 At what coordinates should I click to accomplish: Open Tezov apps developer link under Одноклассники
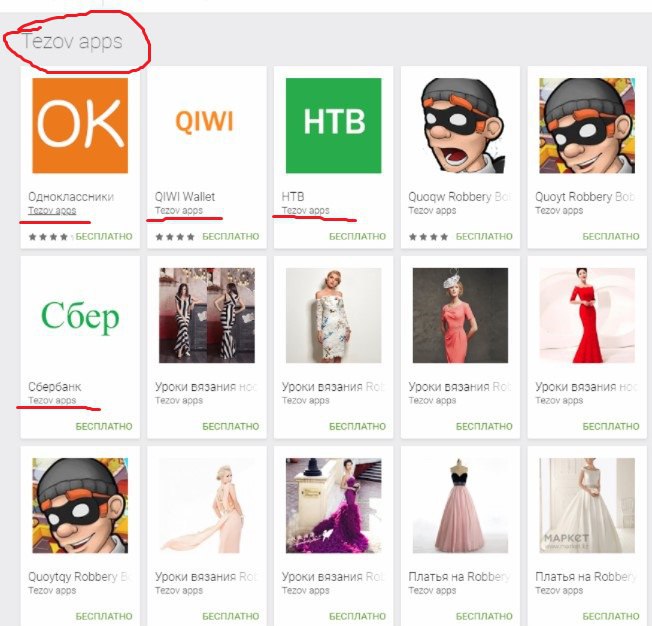pos(52,210)
